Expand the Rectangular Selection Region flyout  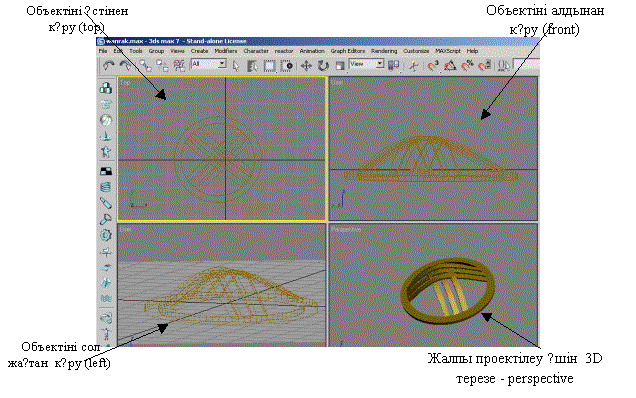(x=269, y=65)
